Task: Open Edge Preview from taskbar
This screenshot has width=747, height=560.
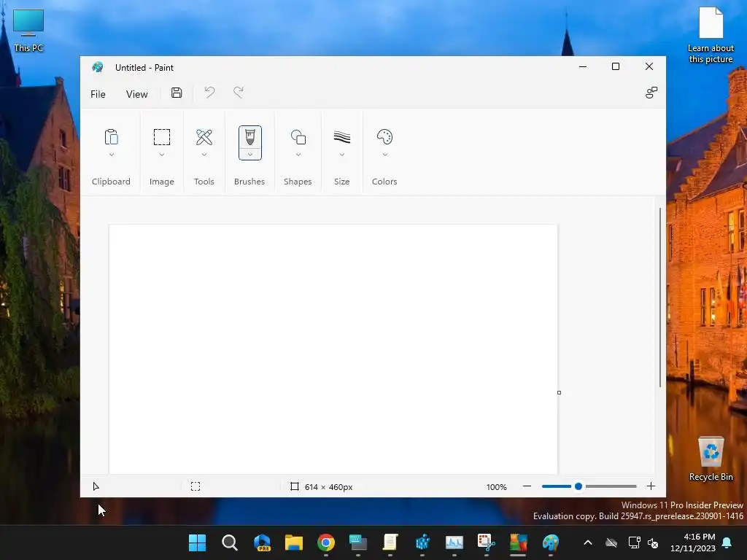Action: 262,542
